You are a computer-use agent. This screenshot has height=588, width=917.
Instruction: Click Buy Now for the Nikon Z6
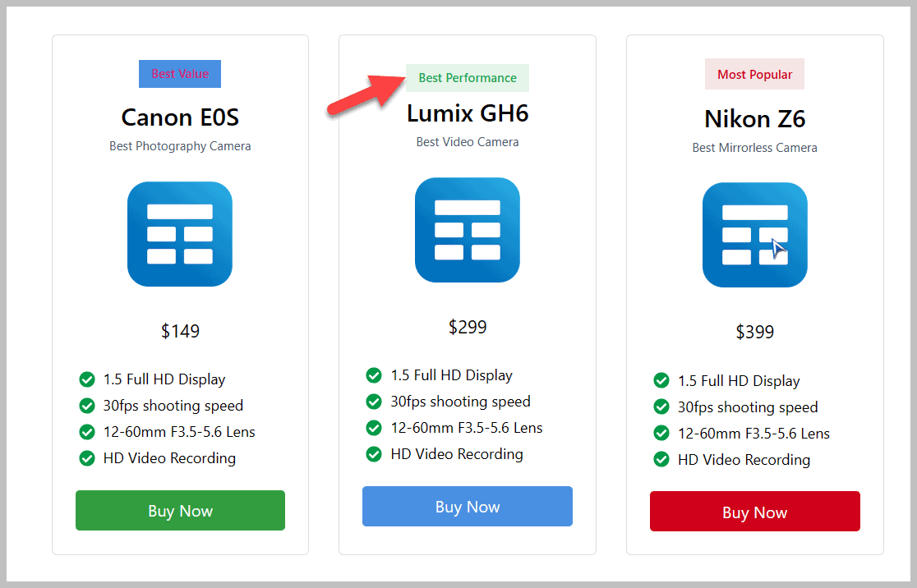click(x=754, y=512)
